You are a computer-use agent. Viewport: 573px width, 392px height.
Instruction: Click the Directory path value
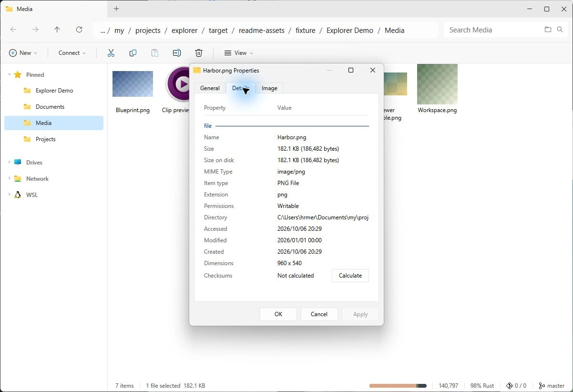[x=323, y=217]
